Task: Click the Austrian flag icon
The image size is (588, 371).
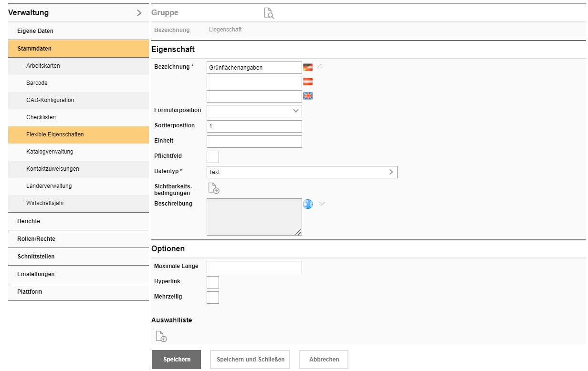Action: click(308, 82)
